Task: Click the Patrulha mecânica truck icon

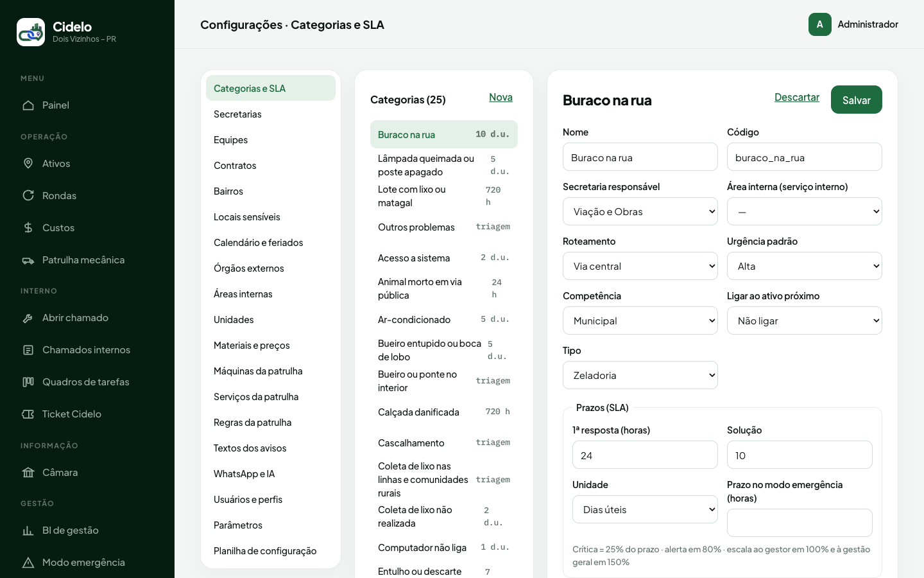Action: [28, 260]
